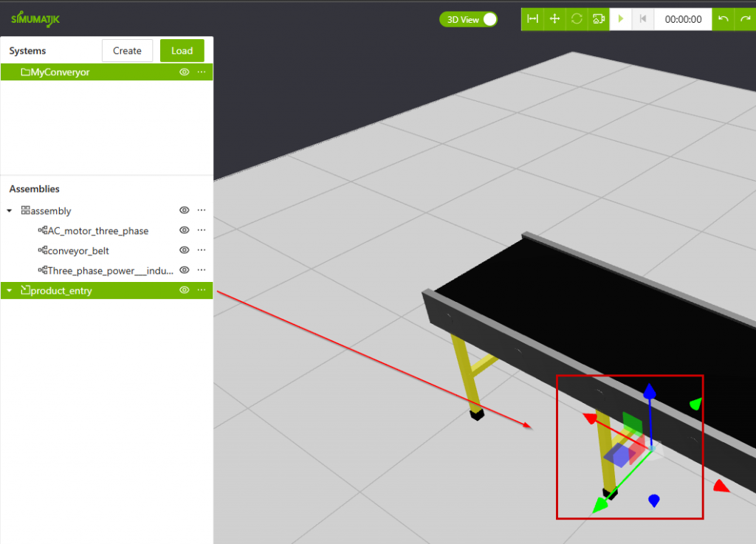This screenshot has height=544, width=756.
Task: Click the camera view toolbar icon
Action: 599,19
